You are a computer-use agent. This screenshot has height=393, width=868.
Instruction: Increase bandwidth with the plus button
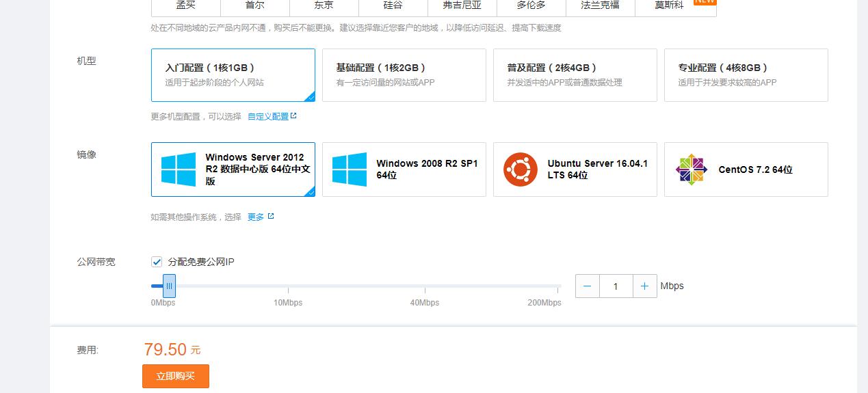point(644,286)
